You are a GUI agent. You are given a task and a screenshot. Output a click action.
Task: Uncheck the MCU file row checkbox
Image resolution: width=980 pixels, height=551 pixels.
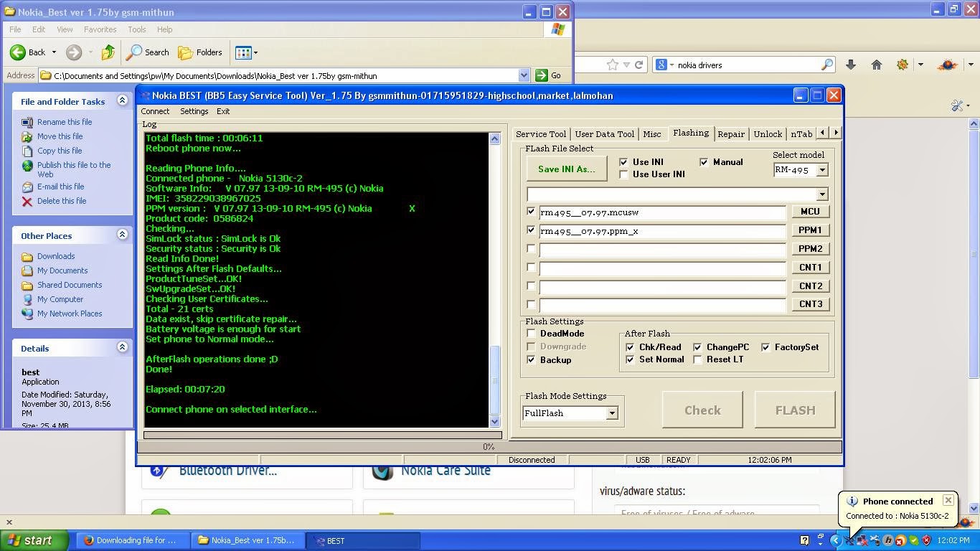click(531, 212)
